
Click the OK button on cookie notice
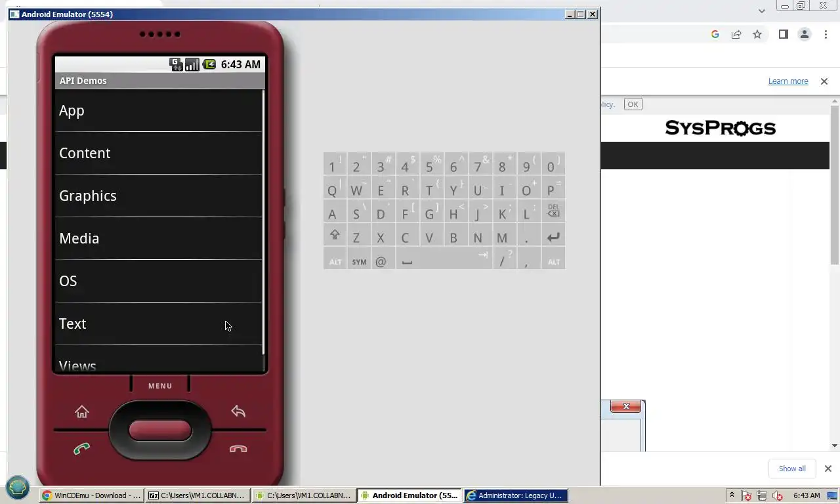(x=633, y=104)
